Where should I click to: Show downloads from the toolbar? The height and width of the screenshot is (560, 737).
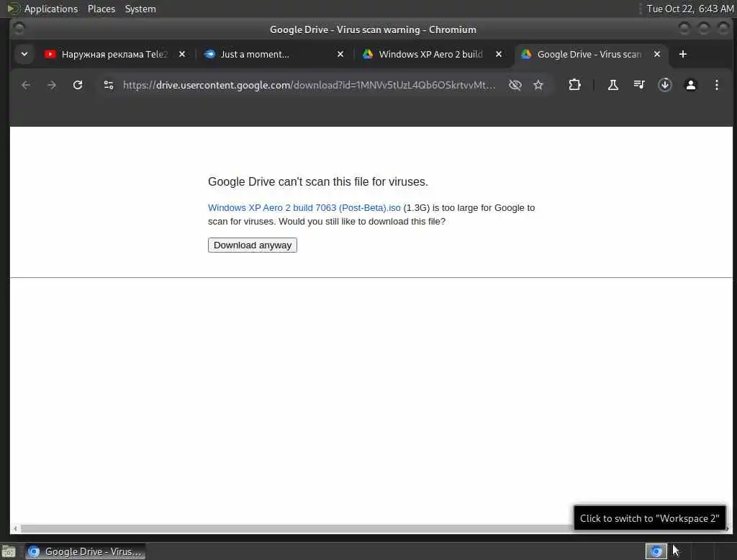pos(664,85)
